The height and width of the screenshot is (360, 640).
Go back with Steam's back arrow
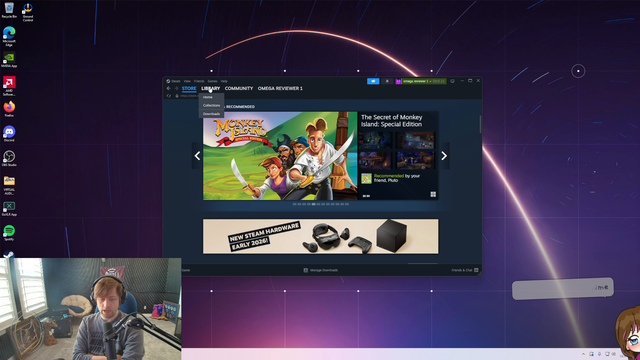point(169,88)
